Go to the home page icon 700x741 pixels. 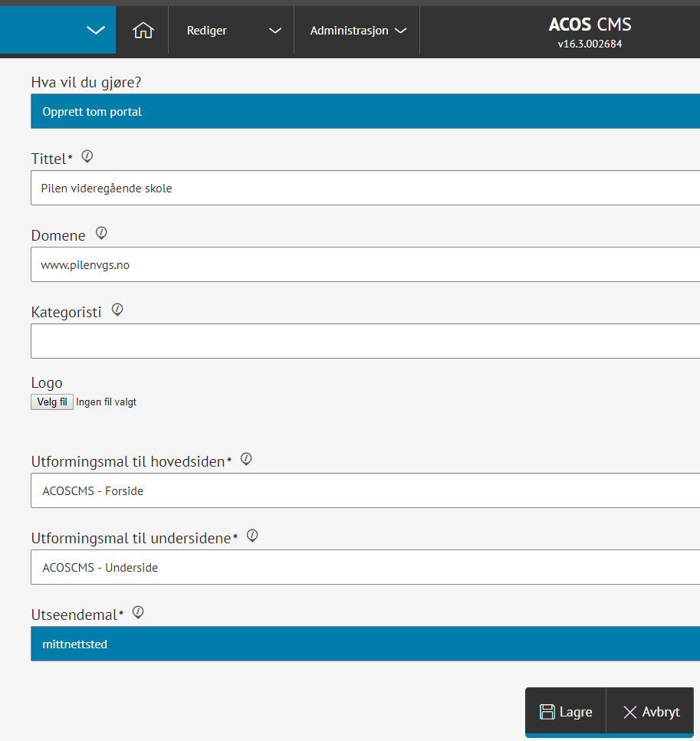click(x=143, y=31)
